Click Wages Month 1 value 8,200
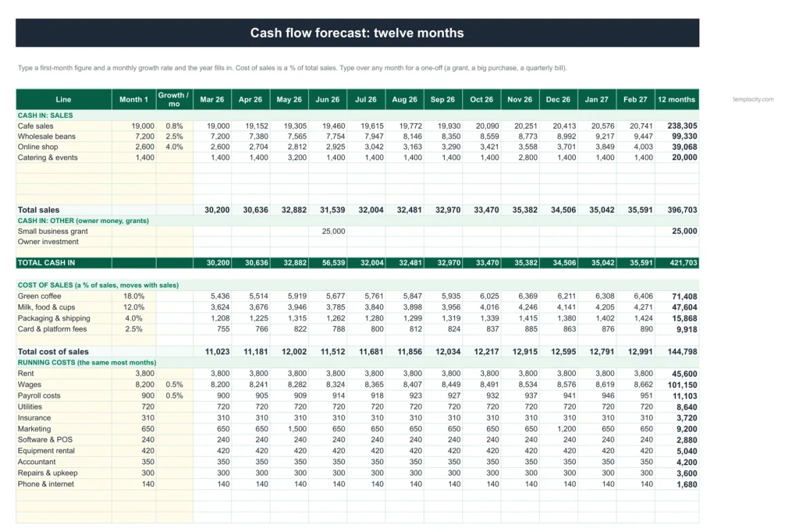Screen dimensions: 799x532 tap(144, 385)
